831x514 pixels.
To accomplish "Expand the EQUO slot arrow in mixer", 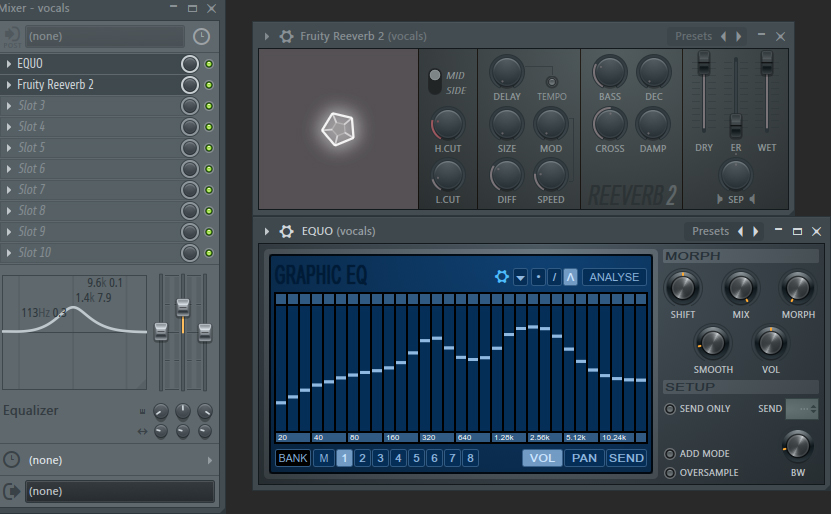I will (x=8, y=64).
